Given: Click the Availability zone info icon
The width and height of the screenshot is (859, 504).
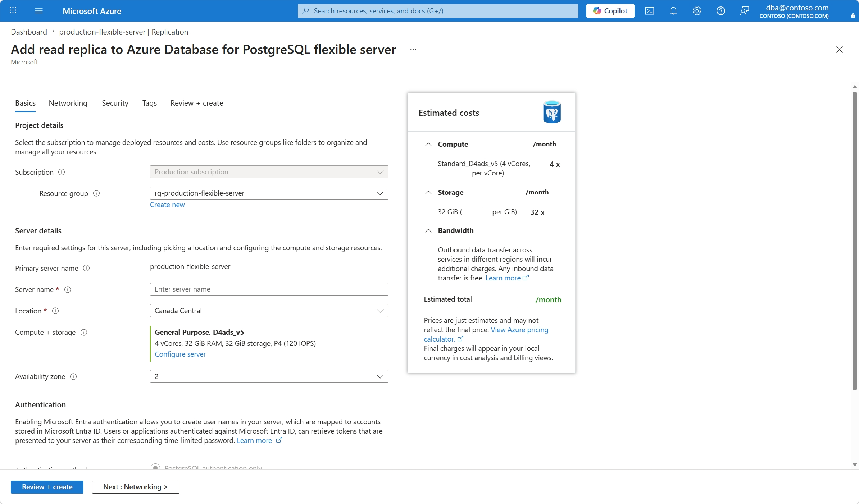Looking at the screenshot, I should pyautogui.click(x=73, y=377).
